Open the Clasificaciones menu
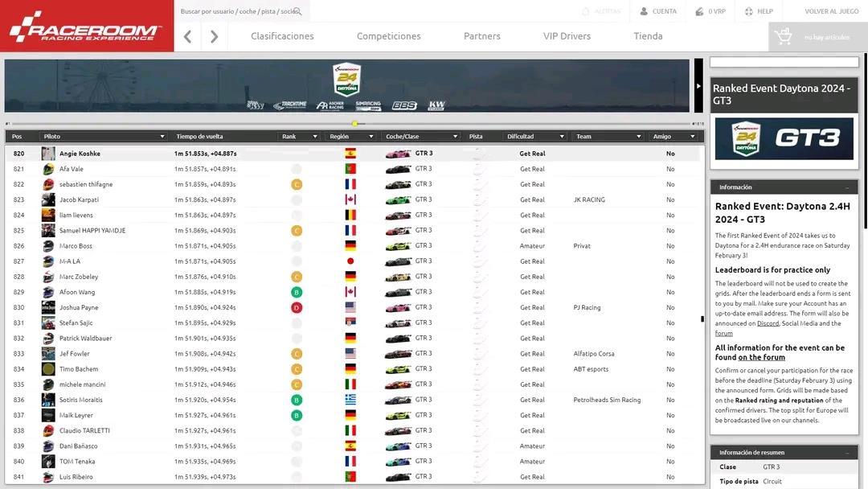 (282, 36)
